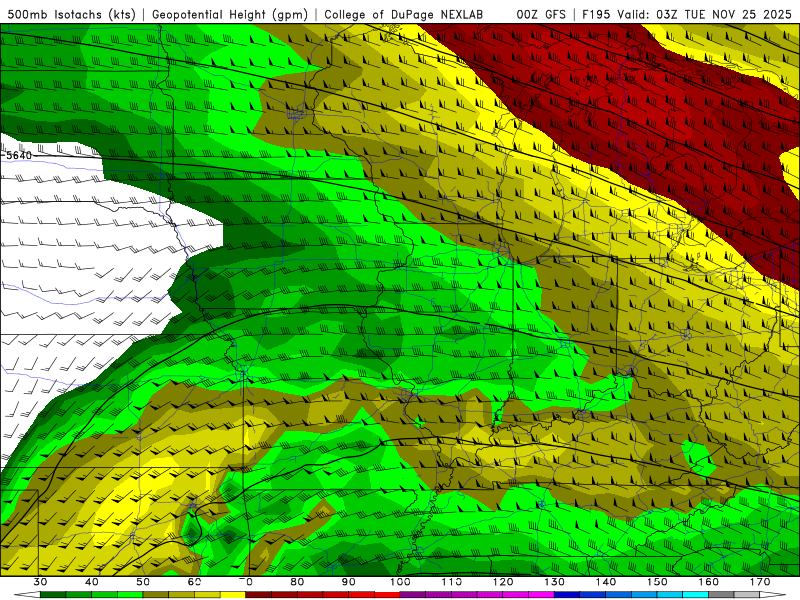The height and width of the screenshot is (600, 800).
Task: Click the 100 value on the legend
Action: pos(400,582)
